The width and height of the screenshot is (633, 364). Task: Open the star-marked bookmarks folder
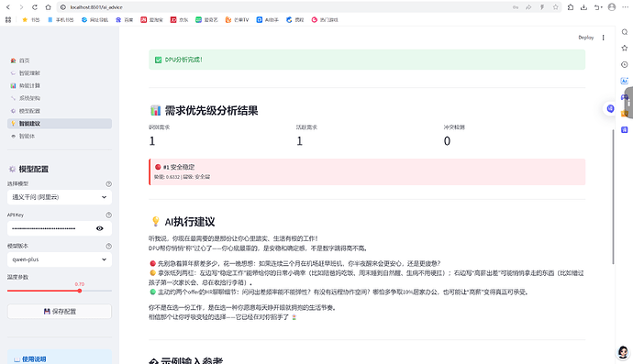click(30, 19)
